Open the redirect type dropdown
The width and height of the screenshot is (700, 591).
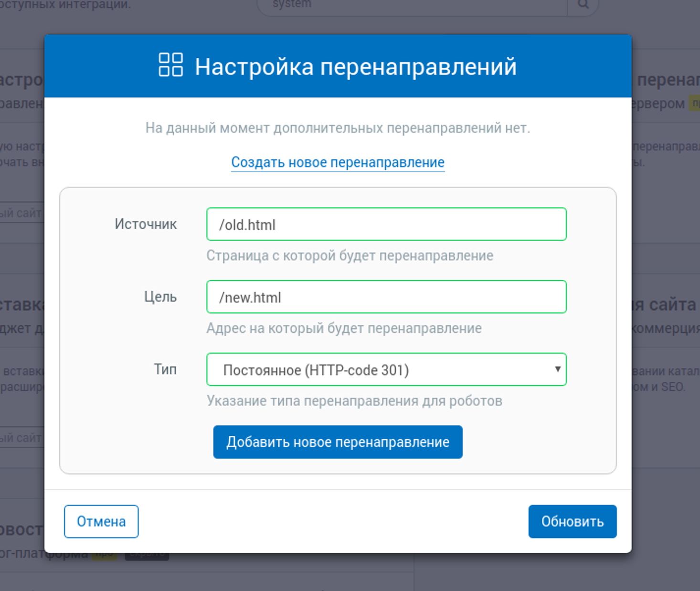tap(386, 369)
